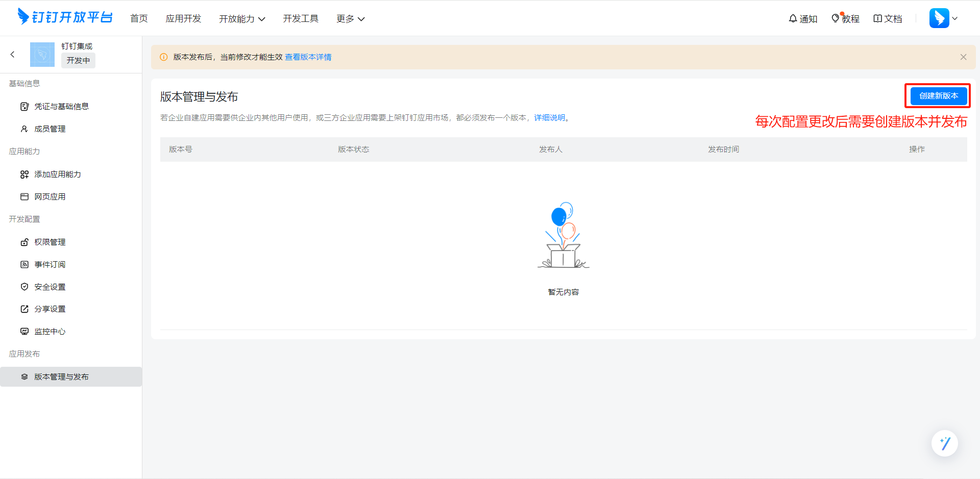Select 应用开发 in top navigation

tap(183, 19)
